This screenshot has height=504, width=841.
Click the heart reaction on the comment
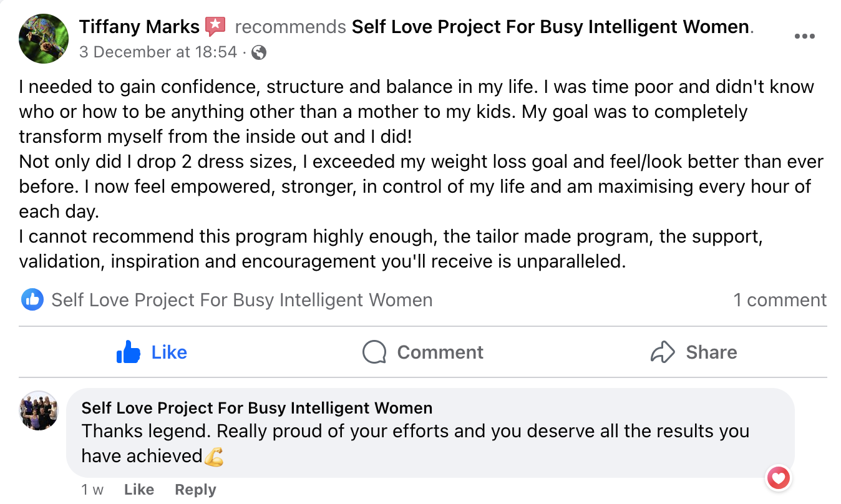coord(778,478)
